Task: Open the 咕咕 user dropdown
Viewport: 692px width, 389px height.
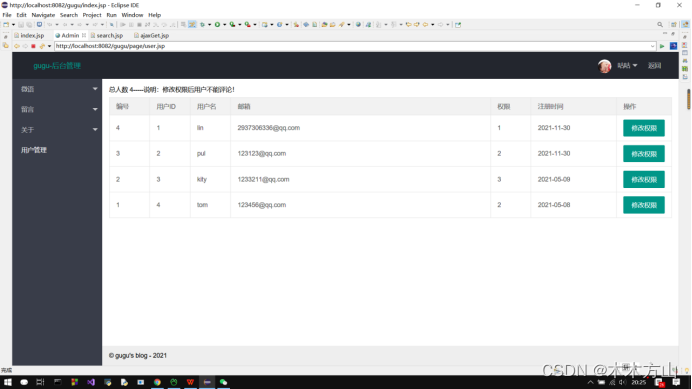Action: tap(627, 66)
